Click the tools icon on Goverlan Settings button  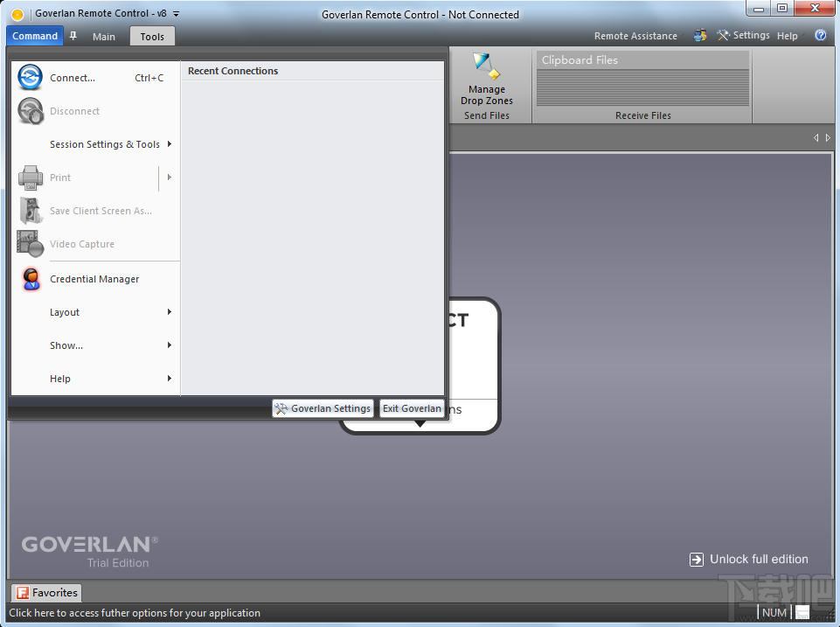pos(281,408)
